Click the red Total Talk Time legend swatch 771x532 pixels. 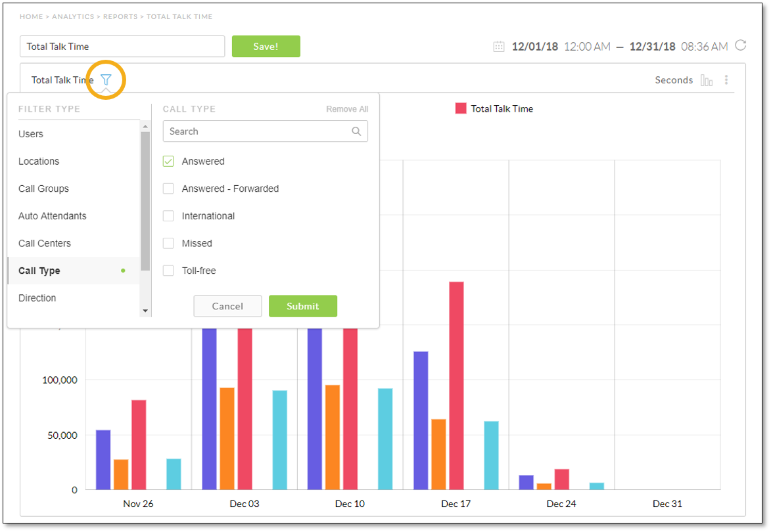click(461, 109)
